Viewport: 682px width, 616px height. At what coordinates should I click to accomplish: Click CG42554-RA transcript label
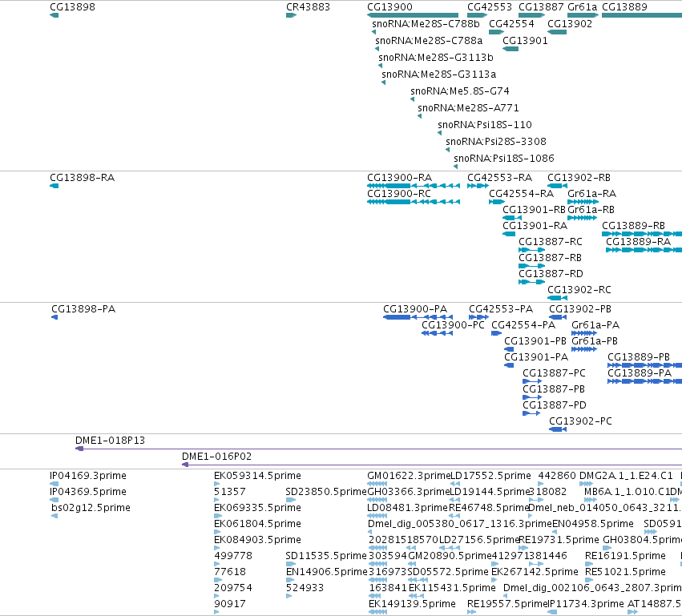(x=521, y=193)
